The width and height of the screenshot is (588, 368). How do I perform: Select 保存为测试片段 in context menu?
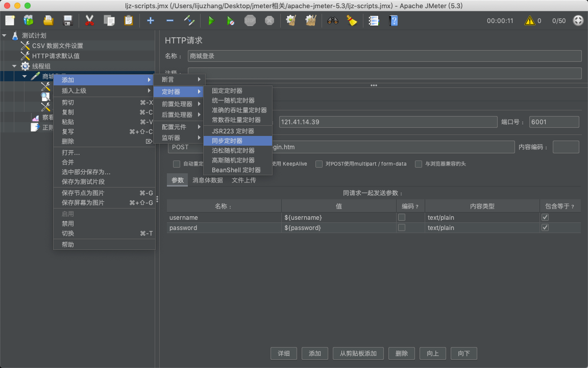(x=104, y=182)
